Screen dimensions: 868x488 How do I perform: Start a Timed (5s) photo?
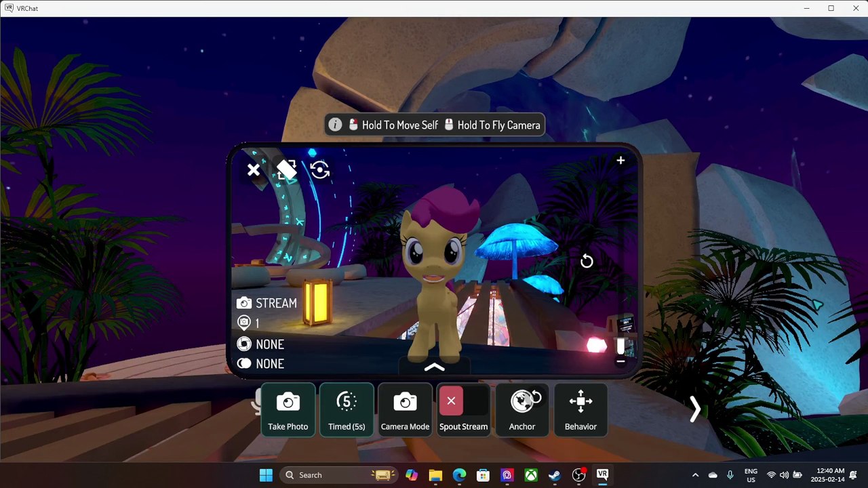[x=347, y=410]
